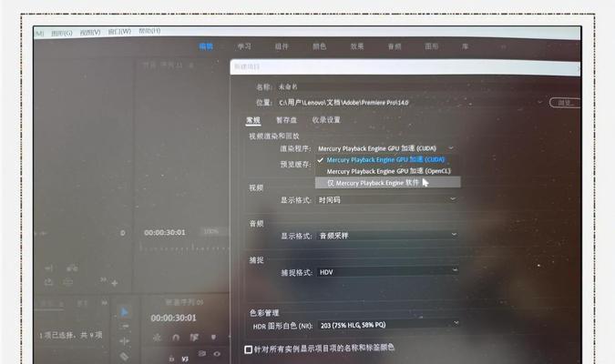Screen dimensions: 615x364
Task: Toggle sync lock on the V3 track
Action: (202, 353)
